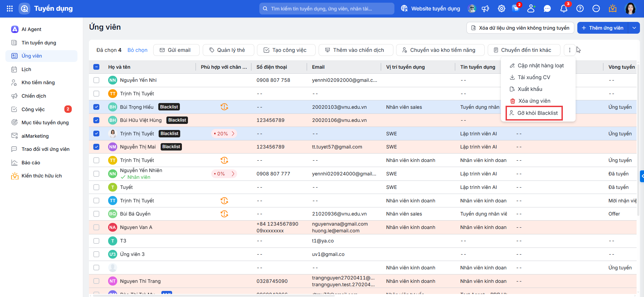Open the globe Website tuyển dụng icon

point(404,9)
